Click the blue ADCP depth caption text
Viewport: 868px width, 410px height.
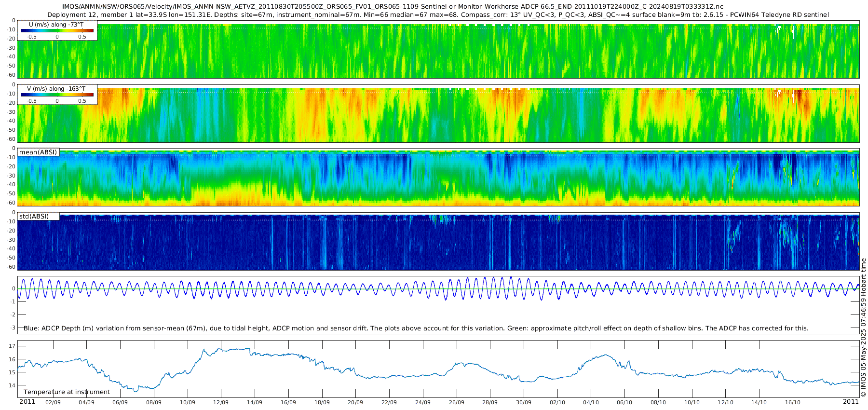[x=416, y=328]
